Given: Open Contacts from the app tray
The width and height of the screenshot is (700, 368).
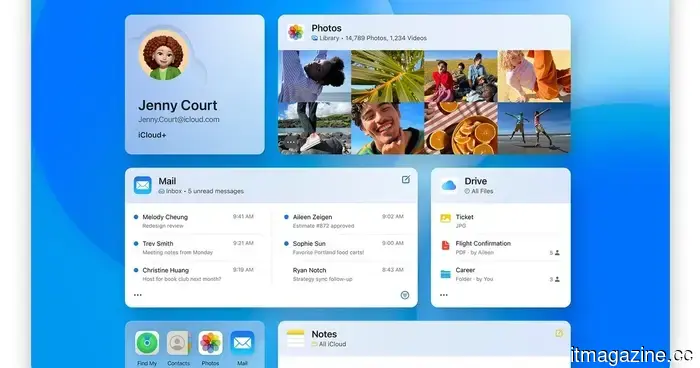Looking at the screenshot, I should pyautogui.click(x=179, y=343).
